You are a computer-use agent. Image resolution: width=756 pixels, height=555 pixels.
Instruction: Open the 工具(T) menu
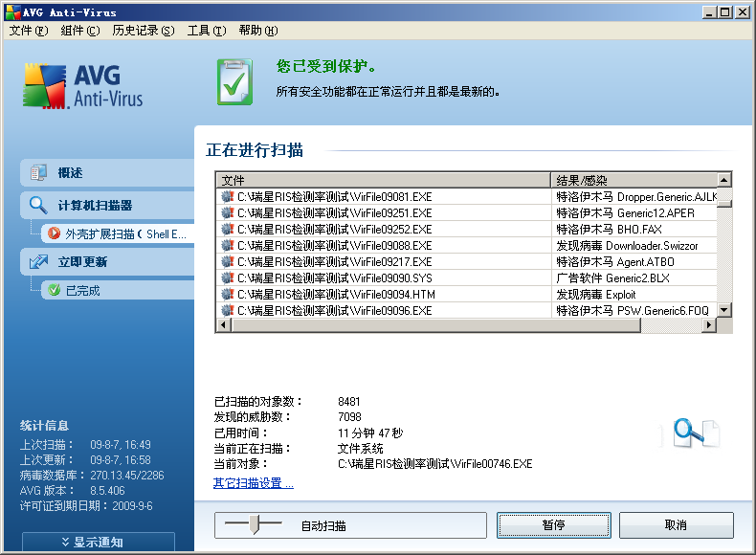[x=207, y=31]
